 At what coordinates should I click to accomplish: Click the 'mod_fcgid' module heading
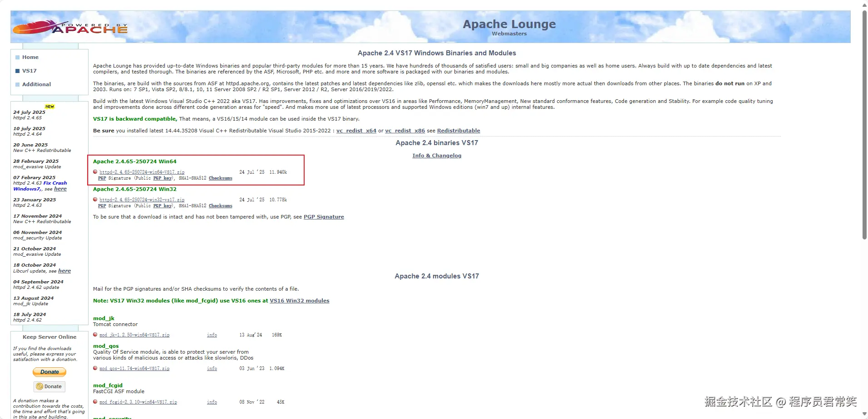[108, 385]
